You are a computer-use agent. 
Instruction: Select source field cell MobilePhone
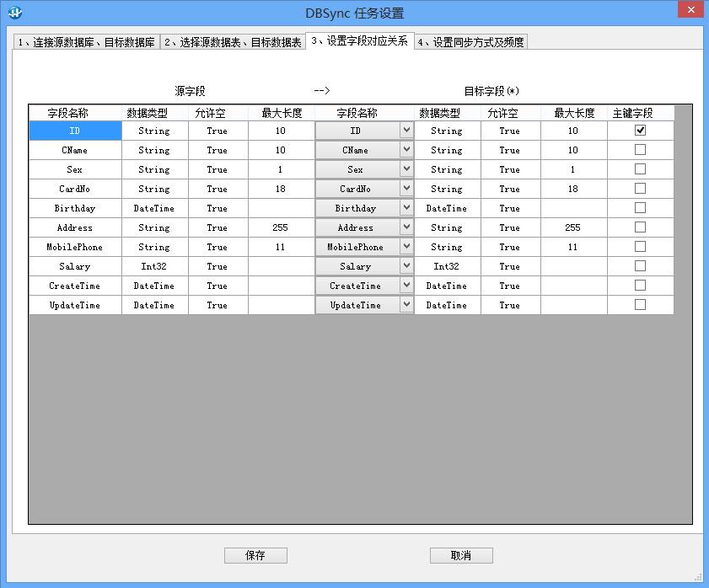click(x=75, y=247)
